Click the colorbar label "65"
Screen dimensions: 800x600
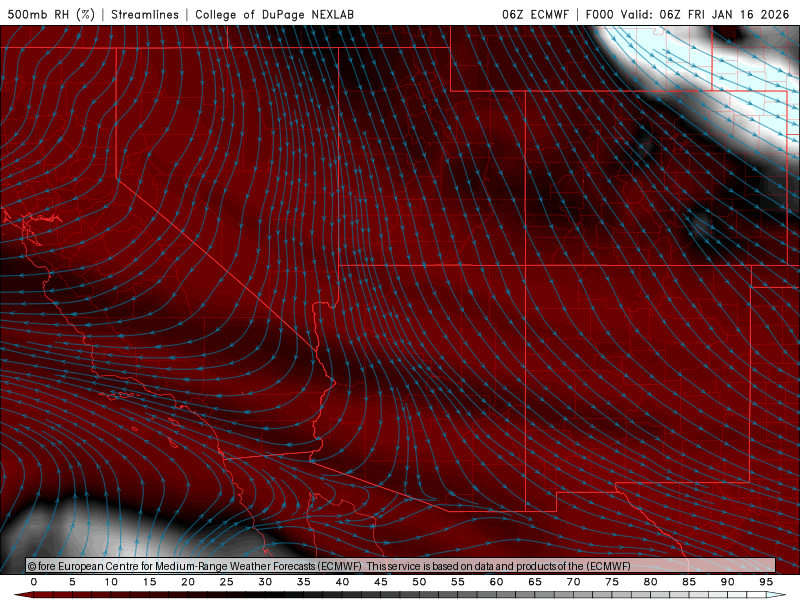pos(535,582)
